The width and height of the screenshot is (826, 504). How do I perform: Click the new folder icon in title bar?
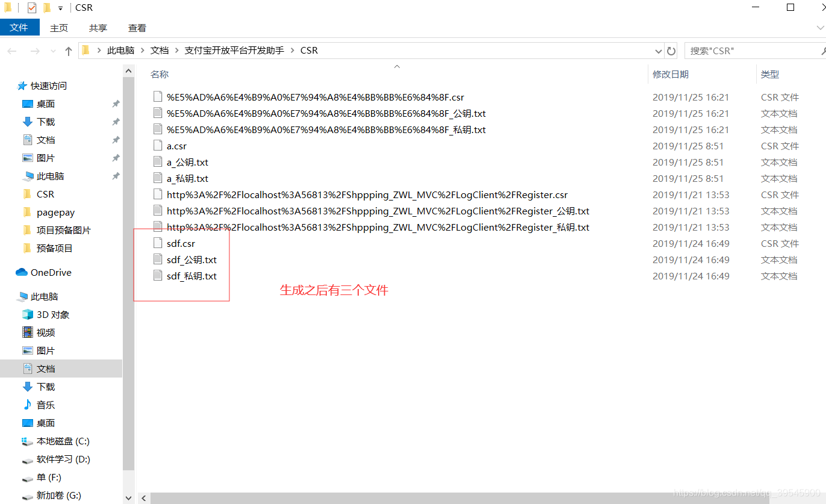[47, 8]
